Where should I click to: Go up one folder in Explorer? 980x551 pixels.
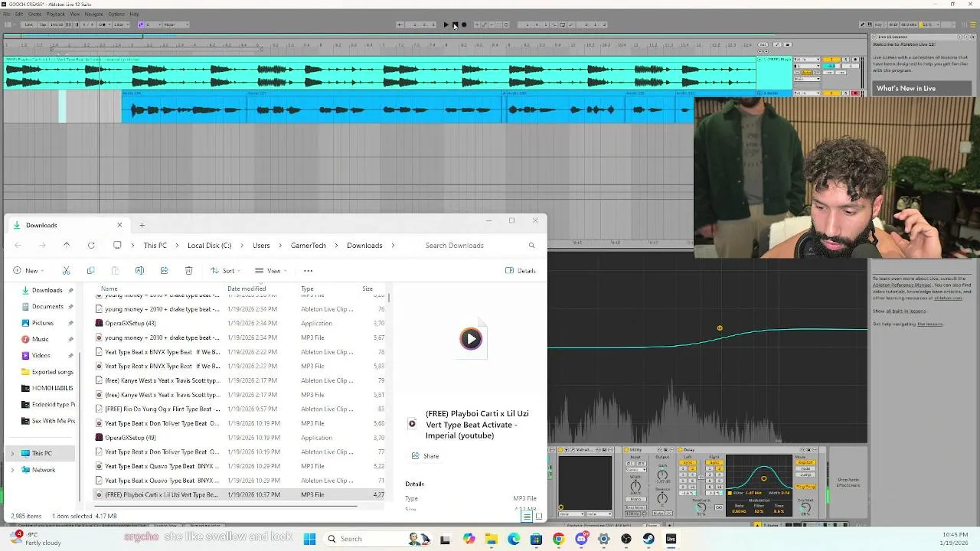[x=67, y=245]
